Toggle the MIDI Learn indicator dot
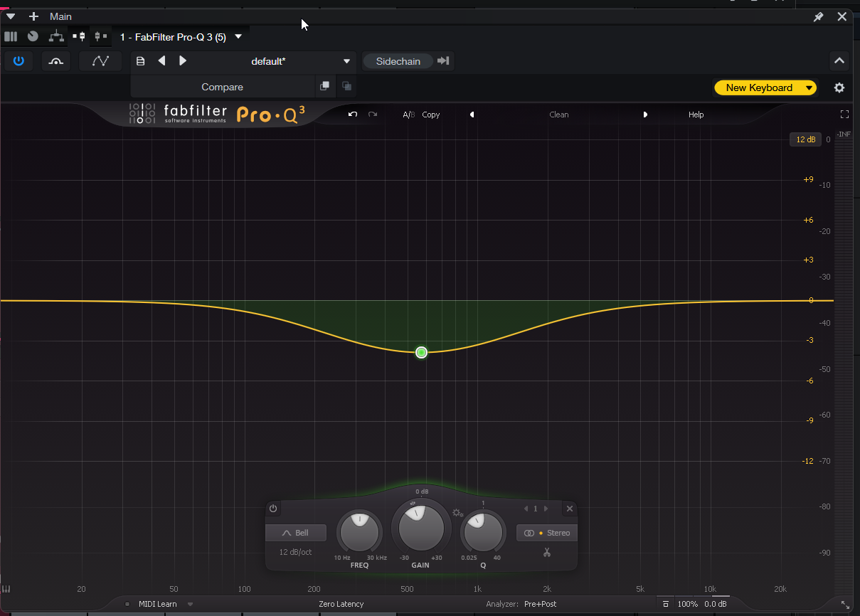 click(127, 604)
